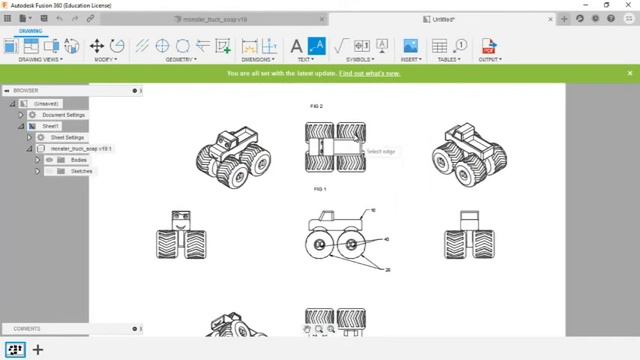
Task: Select the Sheet1 thumbnail at bottom
Action: [15, 350]
